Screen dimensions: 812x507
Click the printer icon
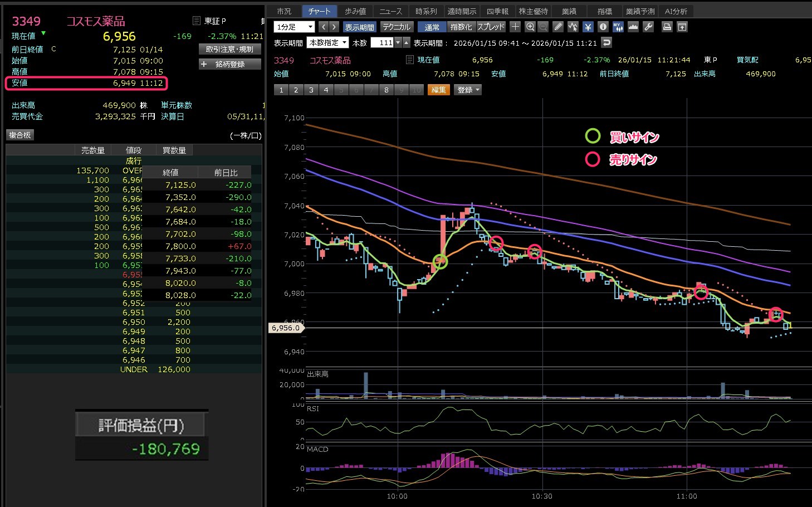(667, 27)
